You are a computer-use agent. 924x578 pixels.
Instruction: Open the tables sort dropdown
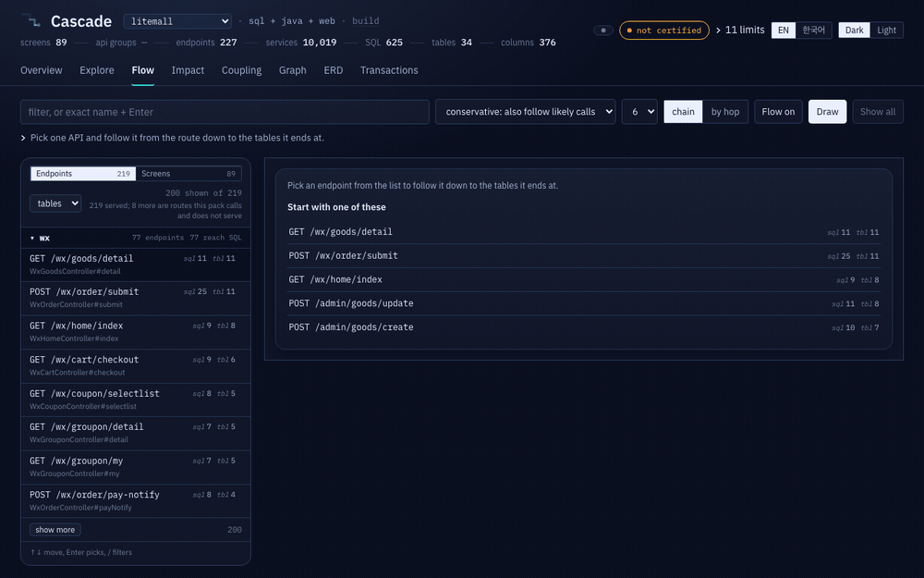point(55,203)
